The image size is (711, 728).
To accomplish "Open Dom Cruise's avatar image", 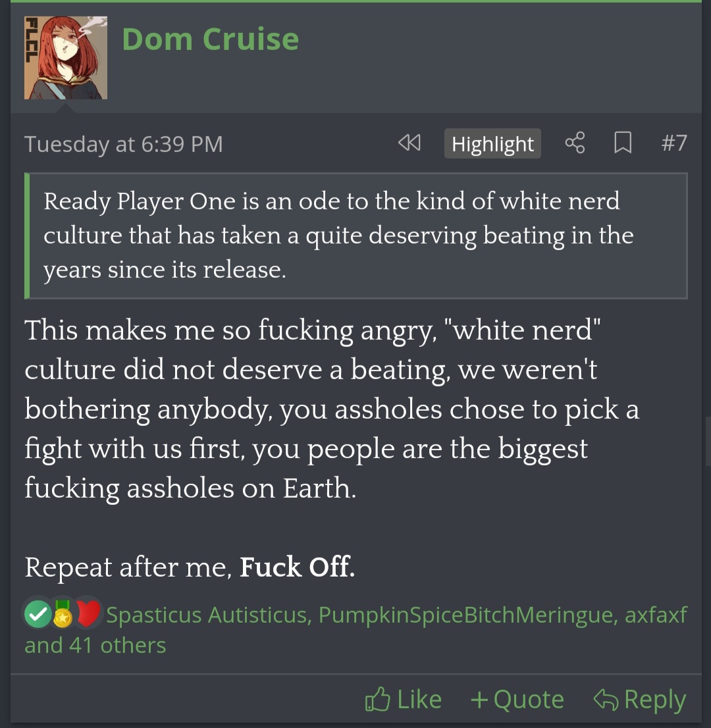I will click(x=65, y=57).
